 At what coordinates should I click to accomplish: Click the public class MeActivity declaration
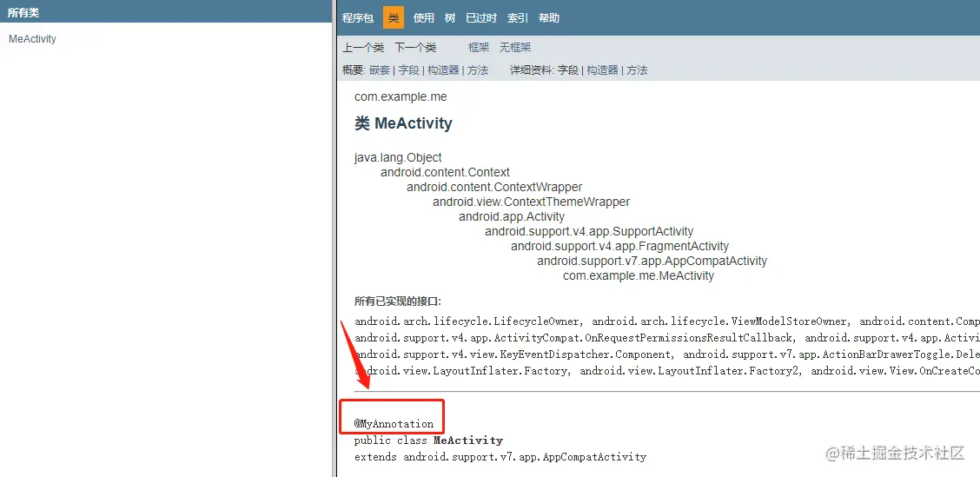click(x=429, y=441)
